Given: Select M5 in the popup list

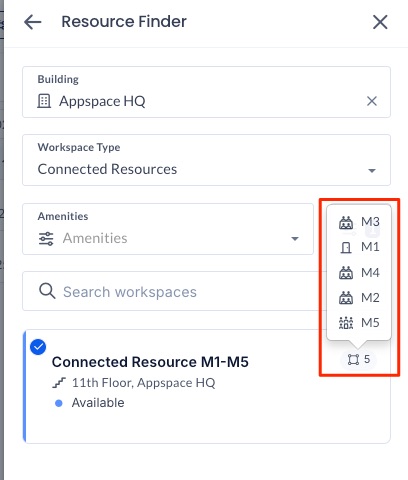Looking at the screenshot, I should coord(359,323).
